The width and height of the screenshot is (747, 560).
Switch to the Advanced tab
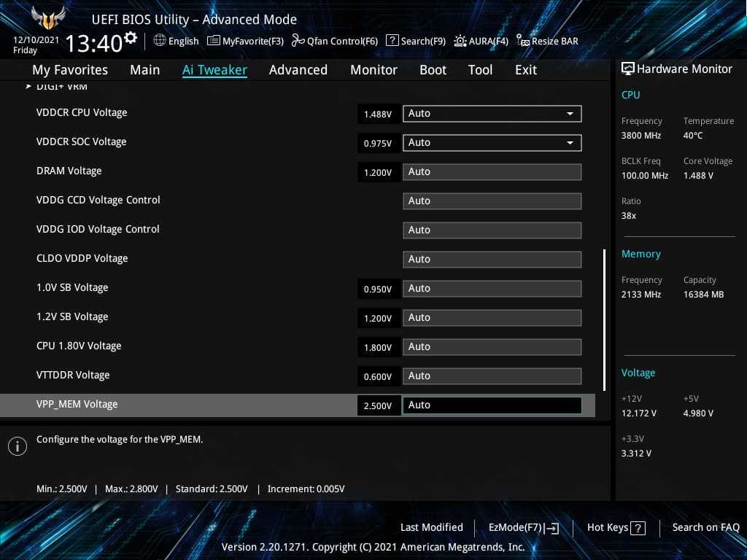point(298,70)
